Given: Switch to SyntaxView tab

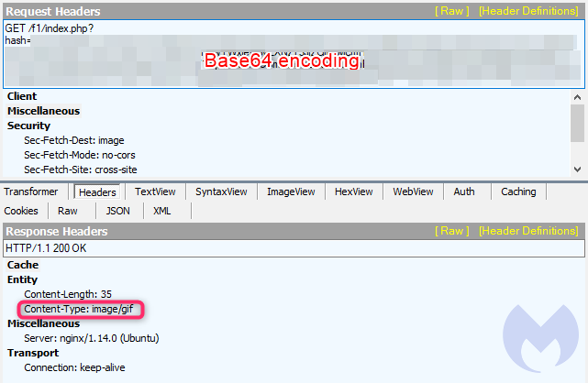Looking at the screenshot, I should 221,191.
